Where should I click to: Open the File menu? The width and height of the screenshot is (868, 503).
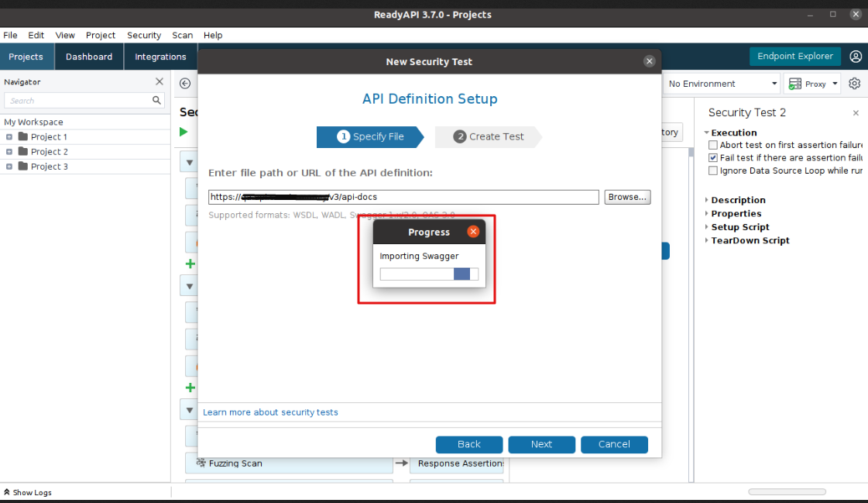[10, 35]
